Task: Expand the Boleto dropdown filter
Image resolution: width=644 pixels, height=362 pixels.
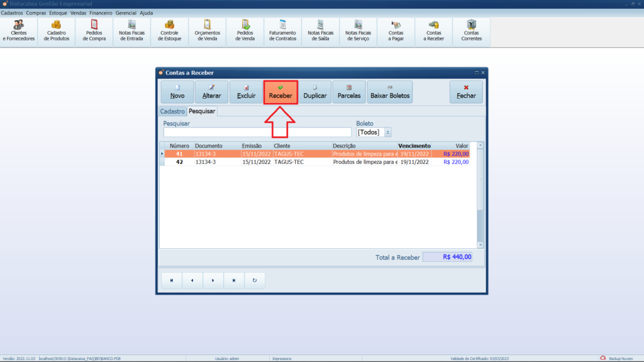Action: [x=387, y=133]
